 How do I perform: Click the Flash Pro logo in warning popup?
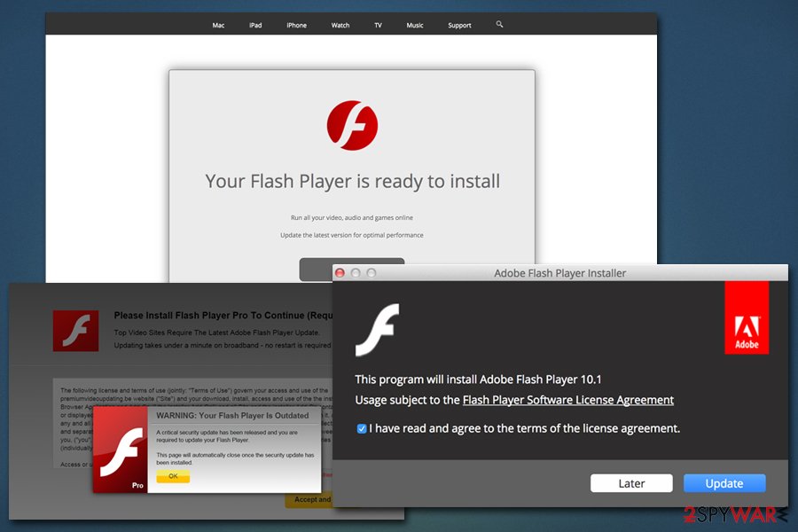point(120,449)
